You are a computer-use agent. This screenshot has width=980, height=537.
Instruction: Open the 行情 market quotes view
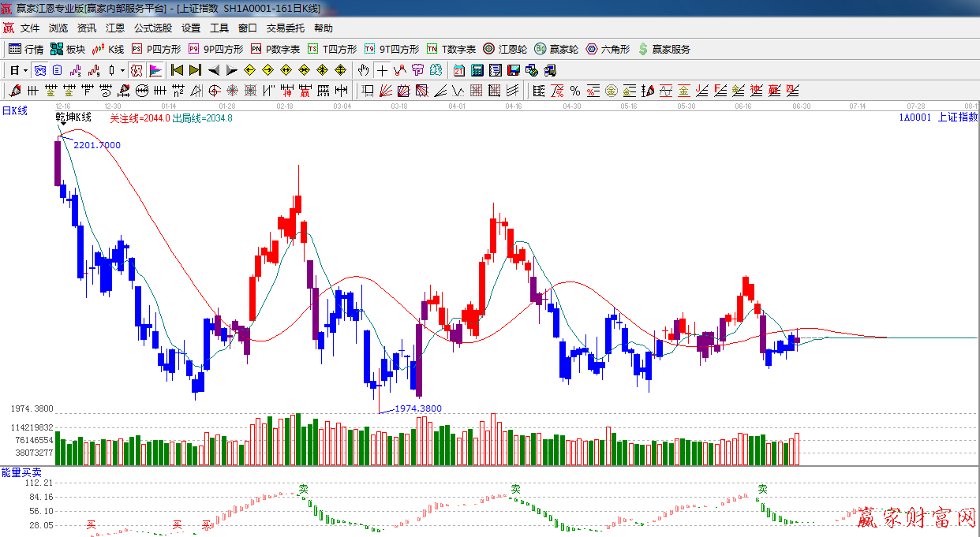point(26,49)
